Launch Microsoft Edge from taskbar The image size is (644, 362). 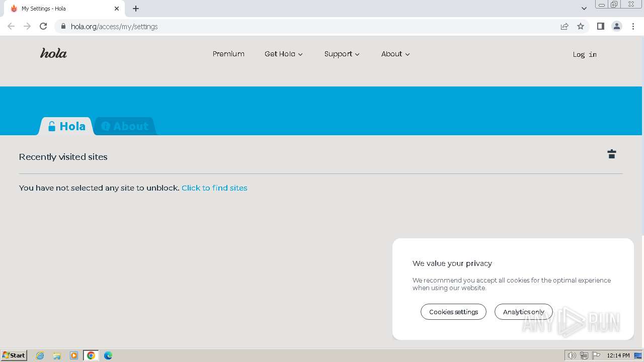[x=108, y=355]
